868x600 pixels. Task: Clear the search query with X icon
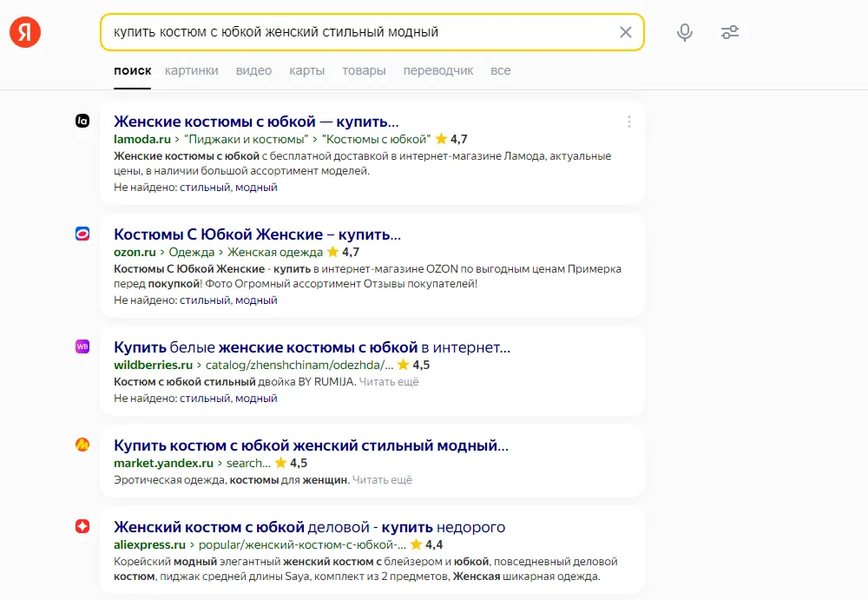click(x=626, y=32)
